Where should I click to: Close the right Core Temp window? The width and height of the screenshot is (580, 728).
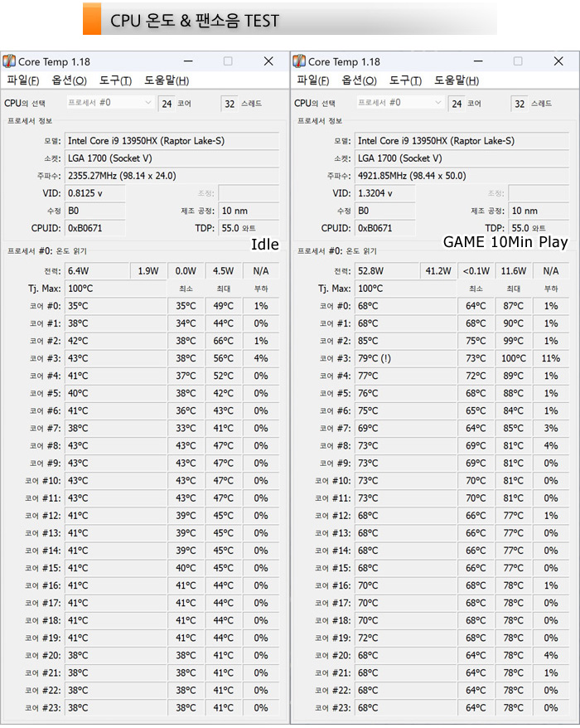558,61
